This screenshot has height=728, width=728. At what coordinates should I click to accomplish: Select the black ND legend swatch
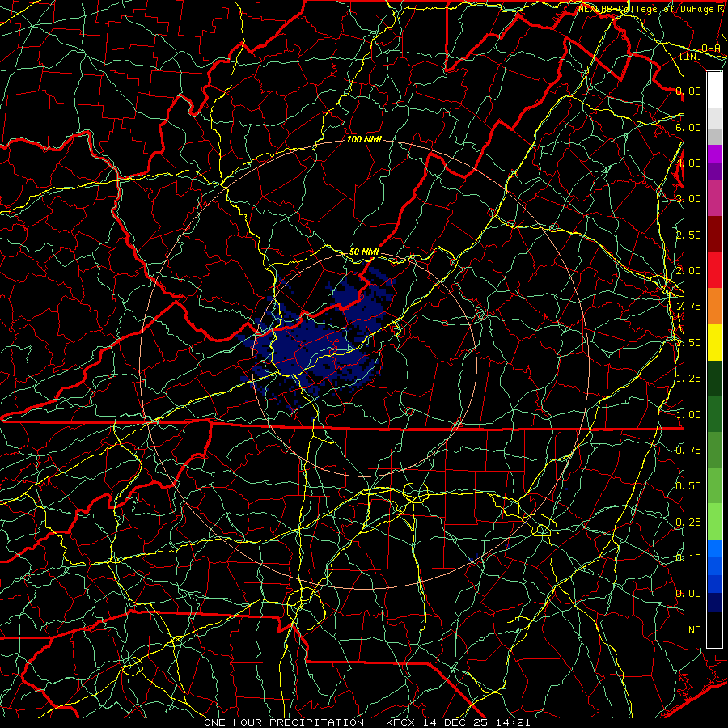click(x=714, y=629)
